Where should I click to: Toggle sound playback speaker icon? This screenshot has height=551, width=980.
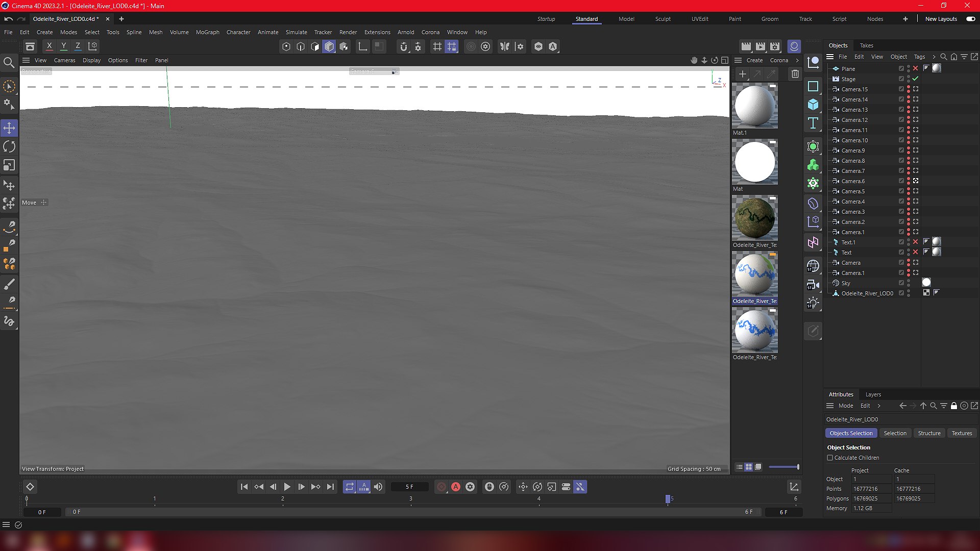pos(378,487)
